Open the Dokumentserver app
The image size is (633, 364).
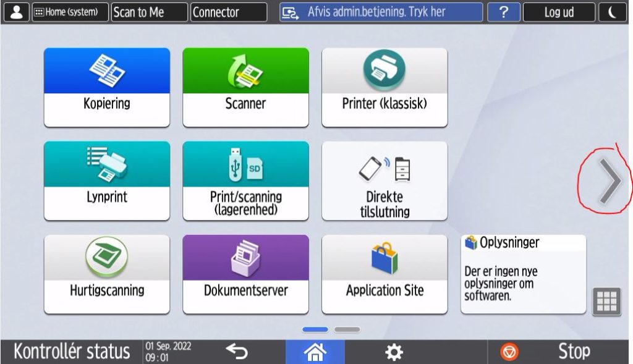coord(245,274)
